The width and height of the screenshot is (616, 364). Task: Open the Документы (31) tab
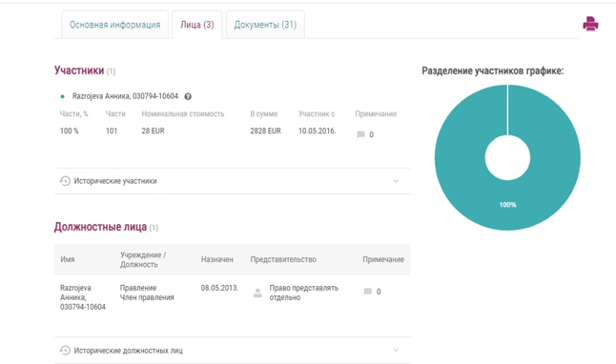[x=265, y=25]
